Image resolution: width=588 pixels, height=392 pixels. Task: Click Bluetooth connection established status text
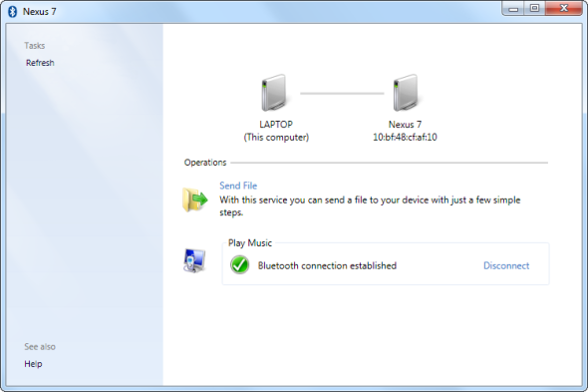coord(327,266)
